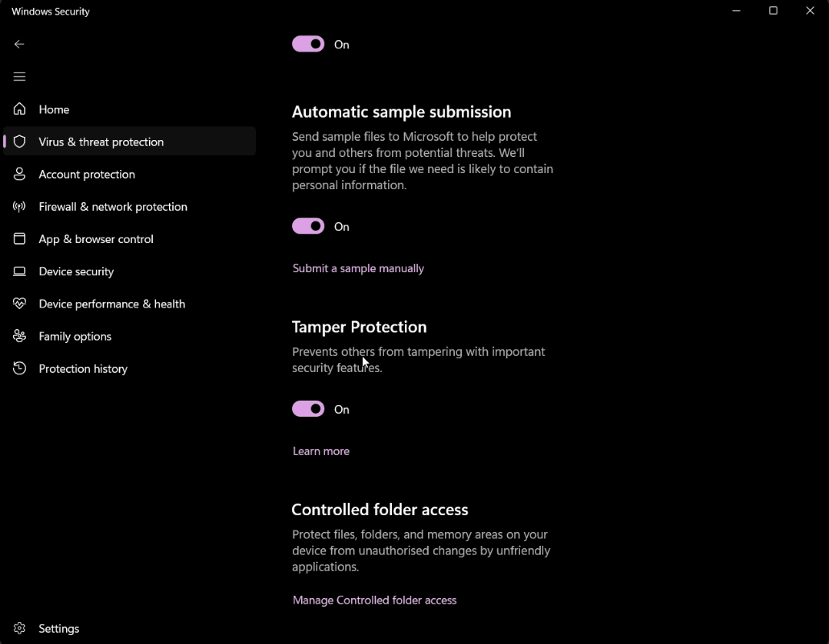This screenshot has width=829, height=644.
Task: Select the Family options icon
Action: pyautogui.click(x=19, y=336)
